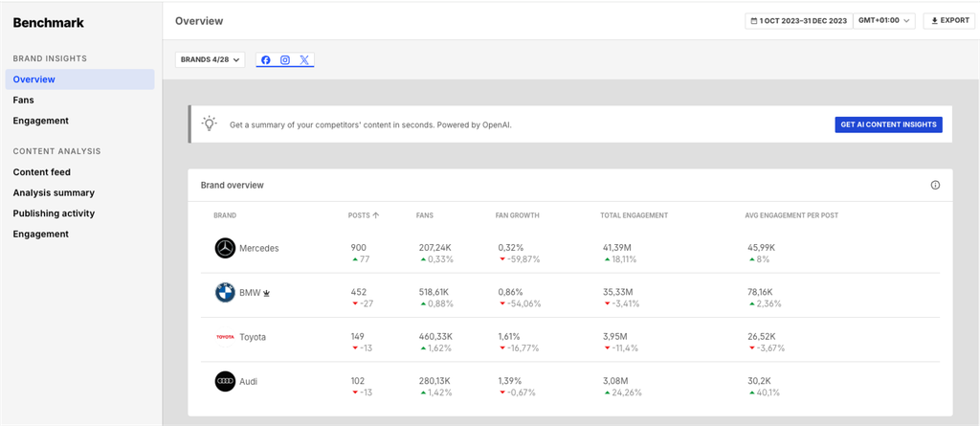Open Fans under Brand Insights
980x426 pixels.
(x=24, y=100)
